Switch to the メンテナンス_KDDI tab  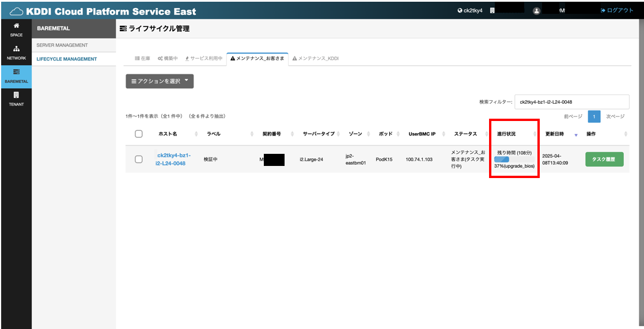click(316, 59)
